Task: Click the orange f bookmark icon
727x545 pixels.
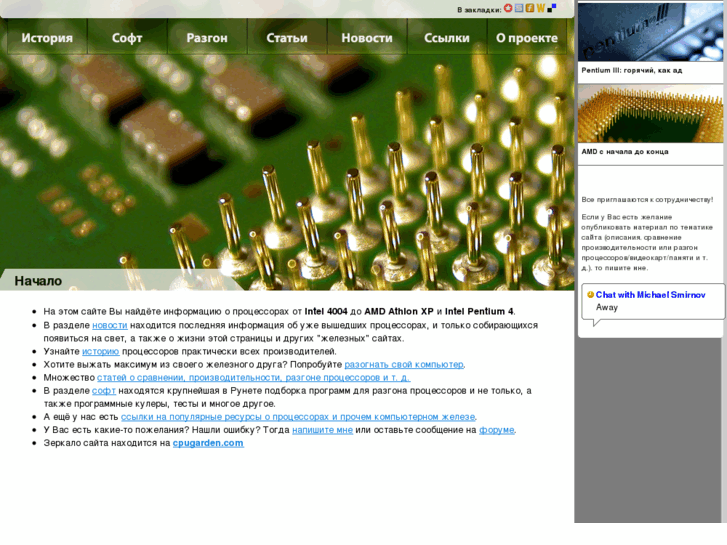Action: coord(530,8)
